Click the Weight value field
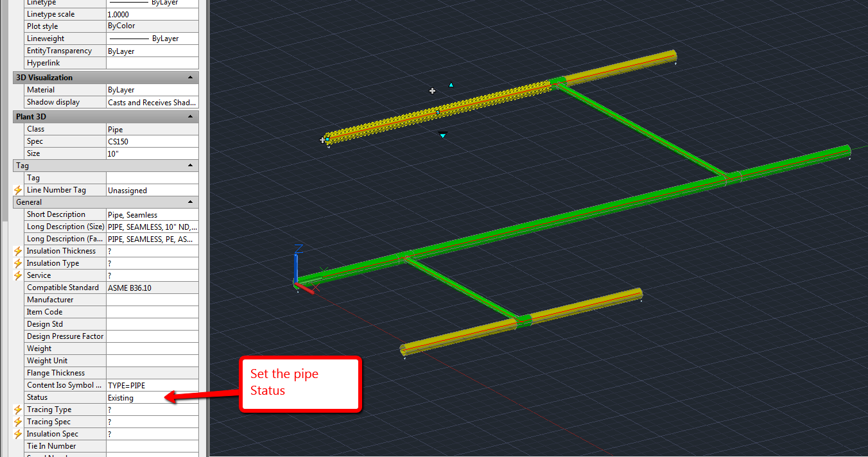 coord(152,349)
